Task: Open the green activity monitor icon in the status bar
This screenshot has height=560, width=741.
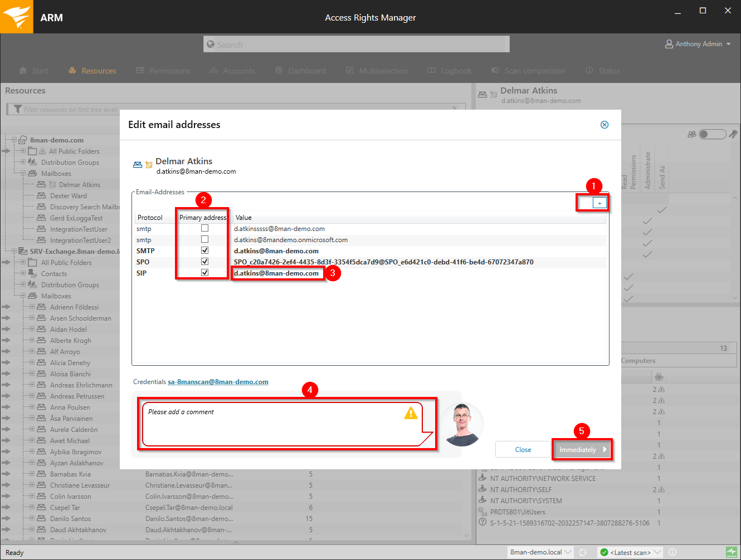Action: click(x=732, y=552)
